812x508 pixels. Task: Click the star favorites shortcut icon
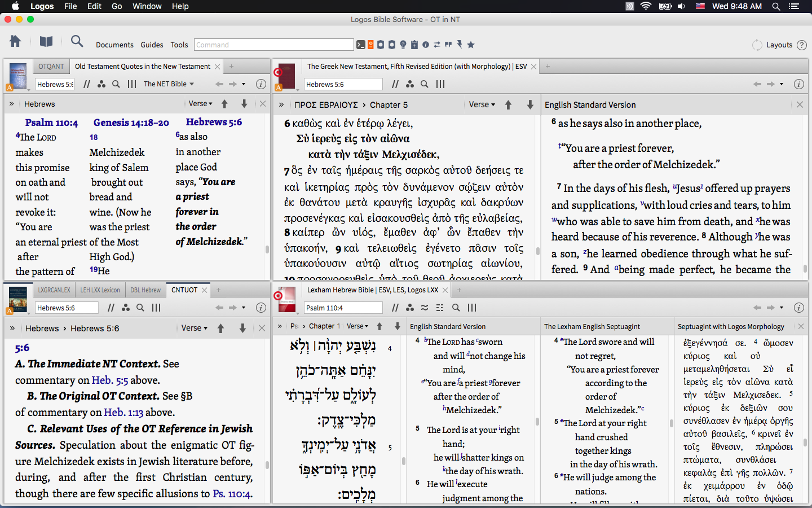point(471,45)
